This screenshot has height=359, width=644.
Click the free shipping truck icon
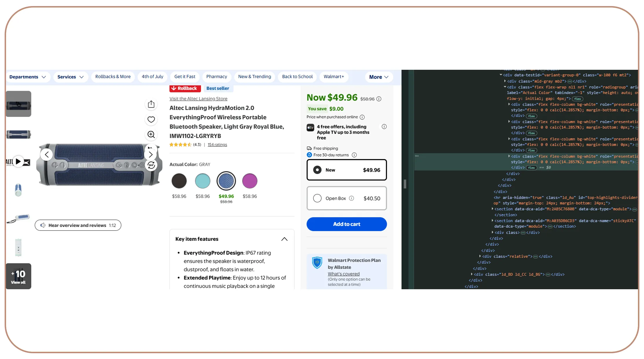(309, 149)
